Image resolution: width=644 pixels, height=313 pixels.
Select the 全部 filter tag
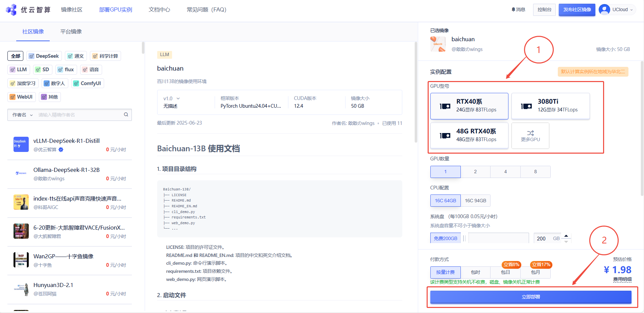click(16, 56)
